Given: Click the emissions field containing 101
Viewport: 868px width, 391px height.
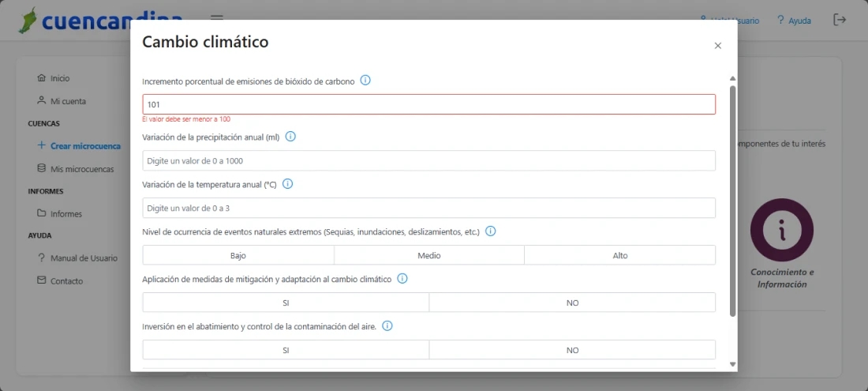Looking at the screenshot, I should coord(428,104).
